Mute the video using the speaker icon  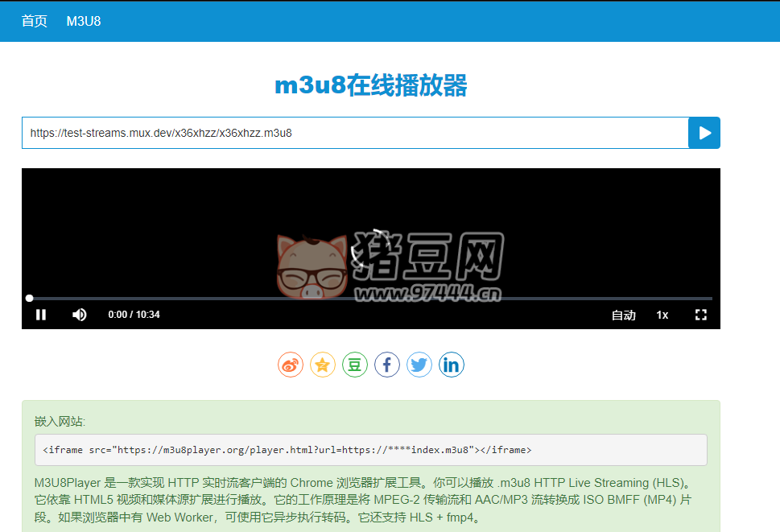[79, 315]
